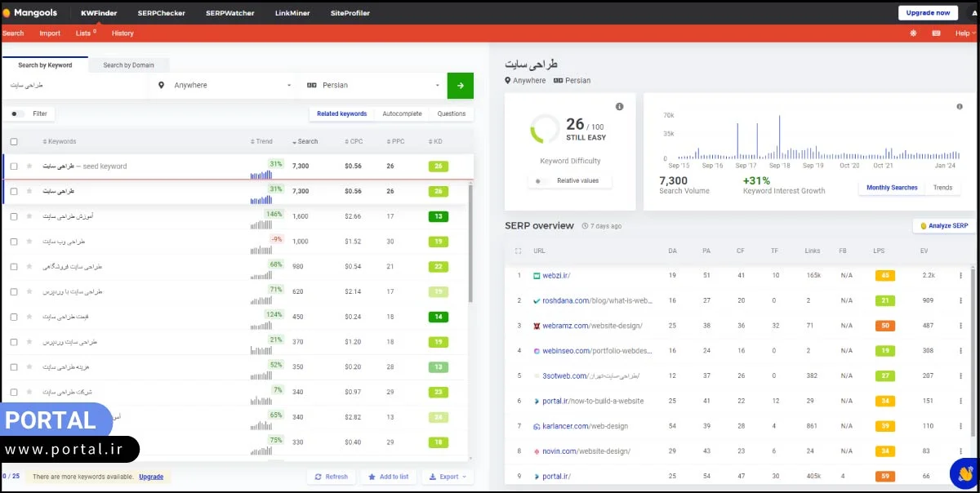Check the checkbox on the second keyword row

(13, 191)
